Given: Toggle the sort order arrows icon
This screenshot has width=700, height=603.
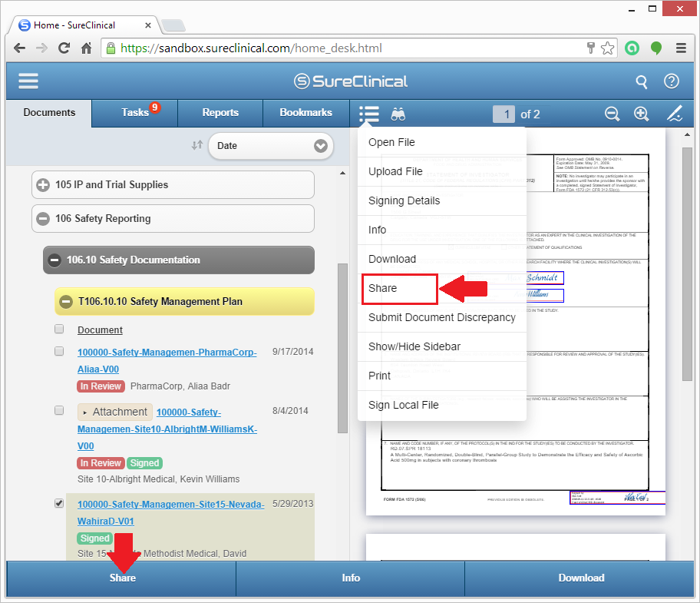Looking at the screenshot, I should pos(196,145).
